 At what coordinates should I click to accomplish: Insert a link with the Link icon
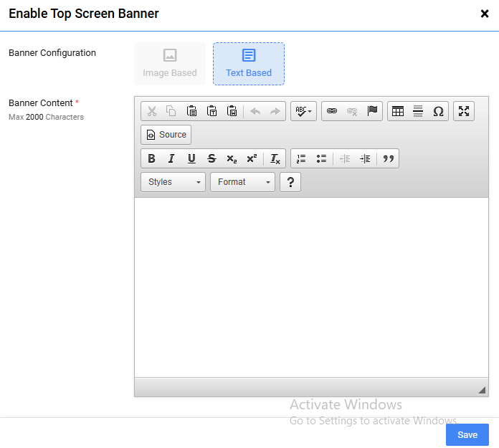[332, 111]
